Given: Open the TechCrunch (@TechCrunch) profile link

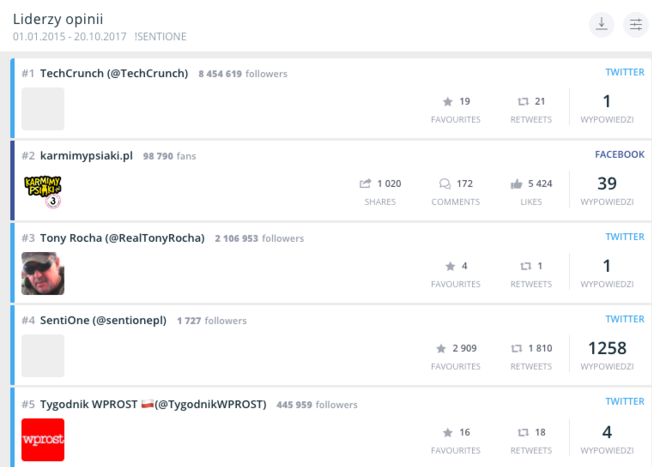Looking at the screenshot, I should (114, 73).
